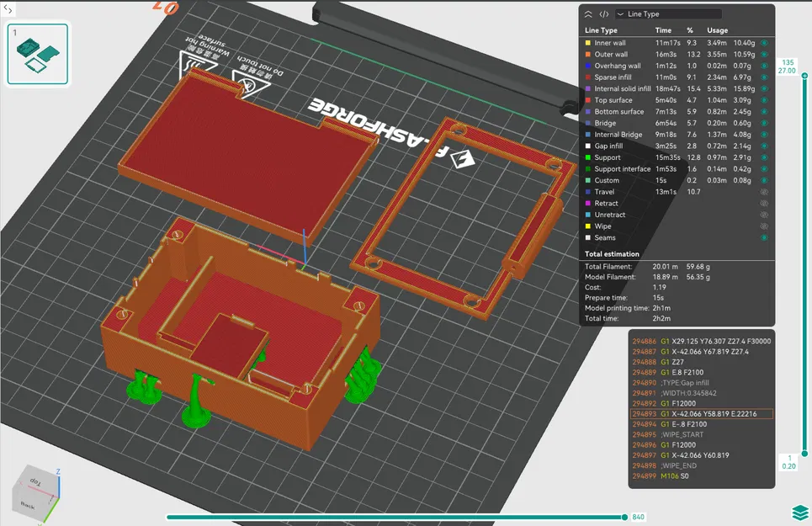Click the % column header
Screen dimensions: 812x526
(690, 30)
